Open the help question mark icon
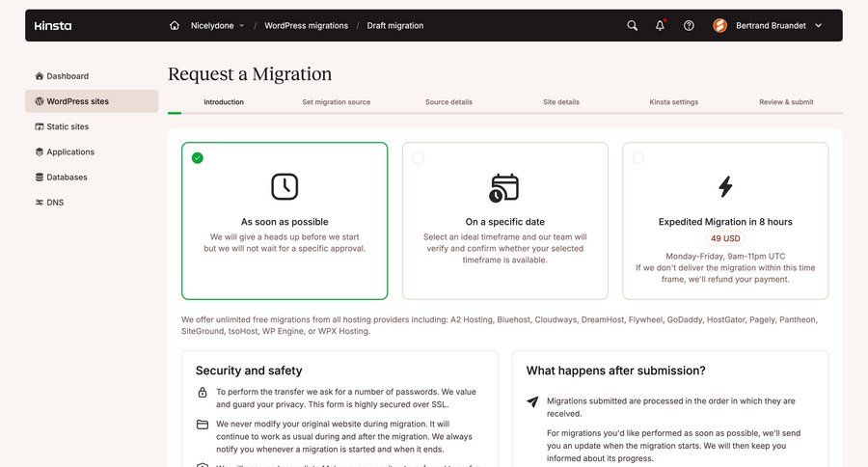Viewport: 868px width, 467px height. pos(689,25)
